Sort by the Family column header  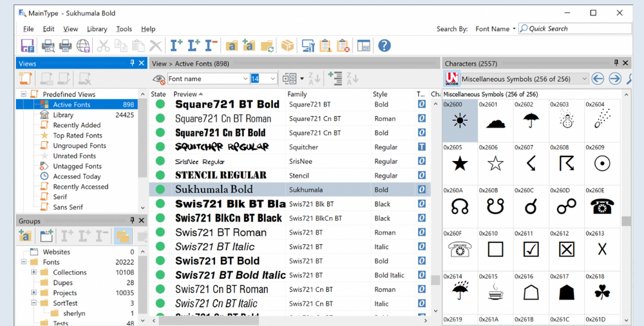[328, 94]
